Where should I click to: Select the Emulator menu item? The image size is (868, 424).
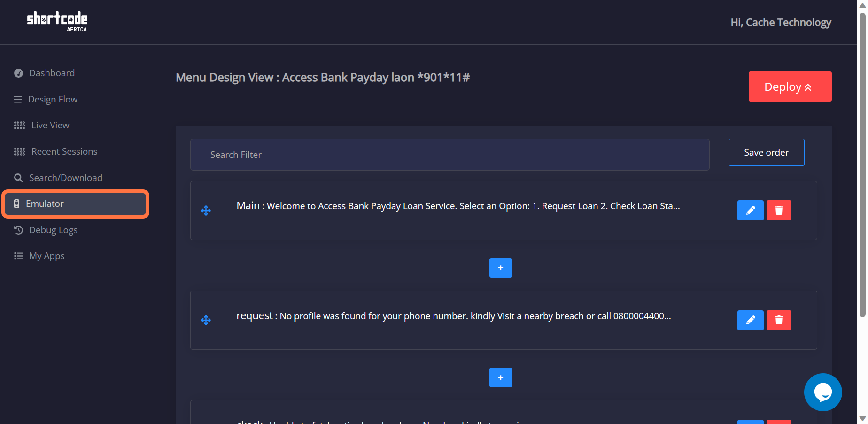pos(76,204)
